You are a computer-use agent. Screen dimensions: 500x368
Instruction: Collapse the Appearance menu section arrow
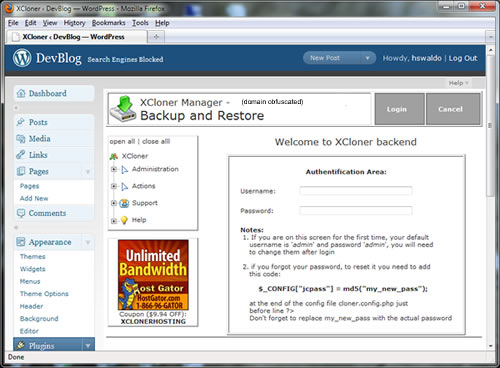pos(88,242)
